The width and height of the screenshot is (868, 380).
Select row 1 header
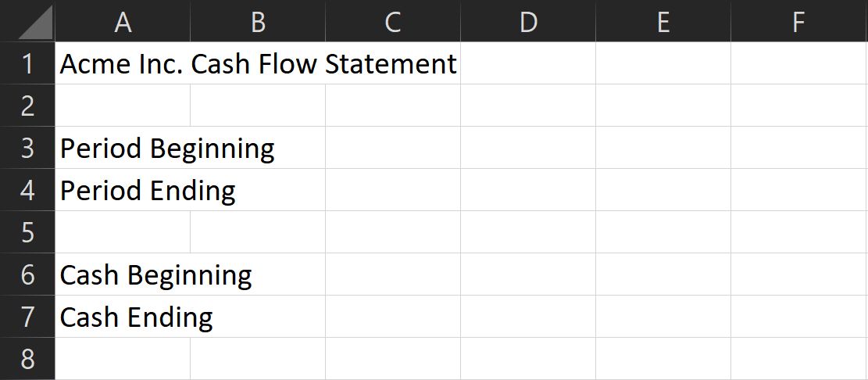coord(27,63)
